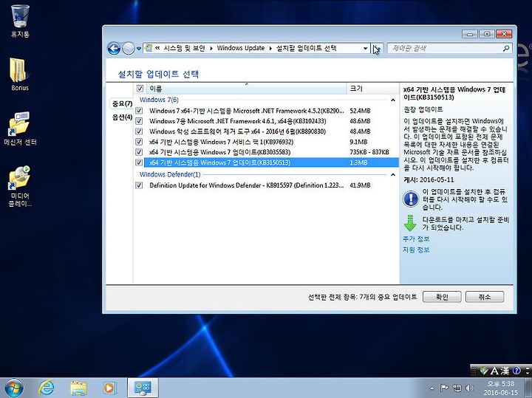Launch Internet Explorer from taskbar
Image resolution: width=532 pixels, height=398 pixels.
(x=47, y=388)
